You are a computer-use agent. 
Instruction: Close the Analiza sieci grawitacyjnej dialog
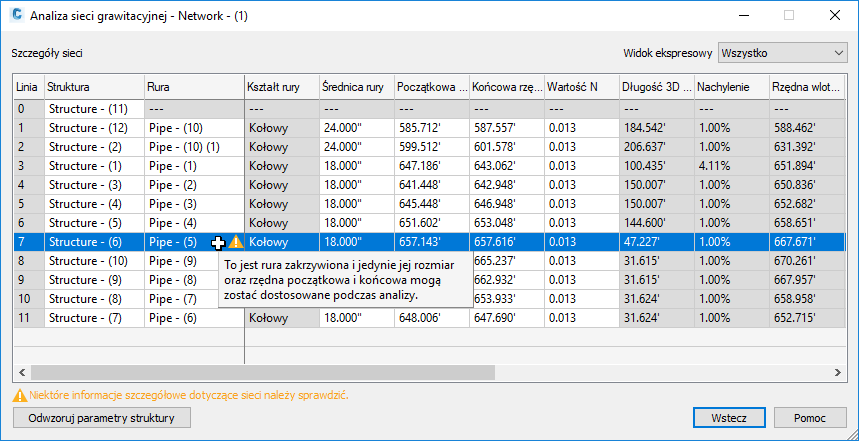(835, 16)
